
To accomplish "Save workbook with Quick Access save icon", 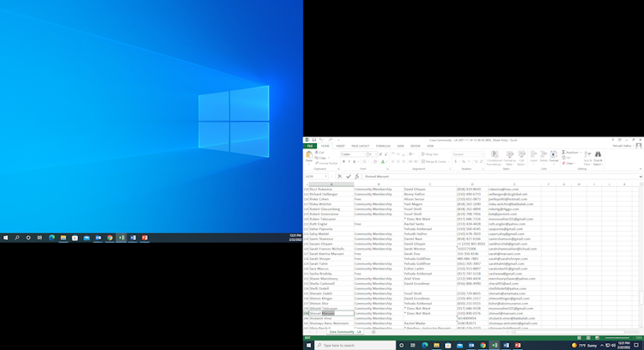I will coord(314,140).
